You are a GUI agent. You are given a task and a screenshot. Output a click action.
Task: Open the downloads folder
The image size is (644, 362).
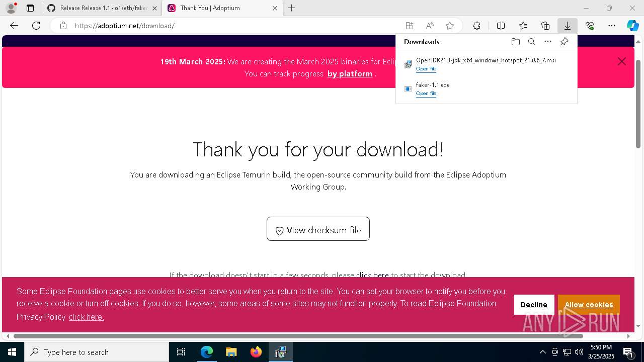515,42
